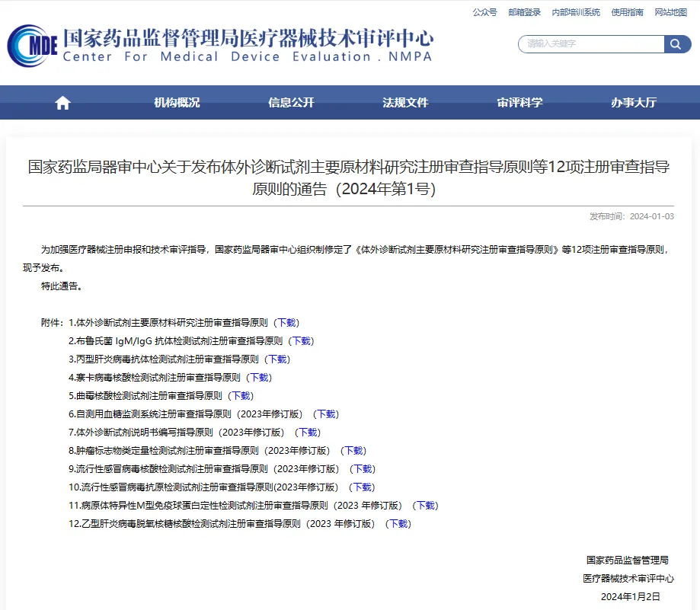Download attachment 9 流行性感冒病毒核酸检测试剂

[363, 469]
